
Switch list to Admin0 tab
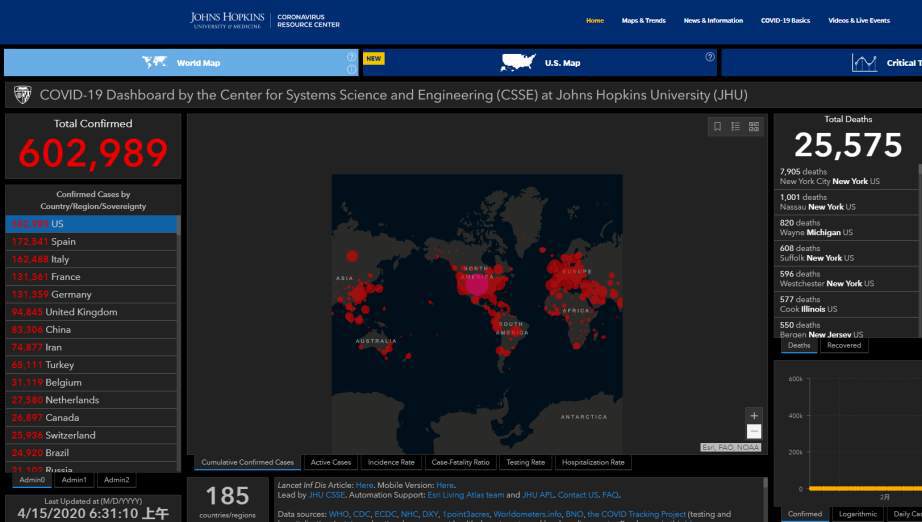pos(32,480)
